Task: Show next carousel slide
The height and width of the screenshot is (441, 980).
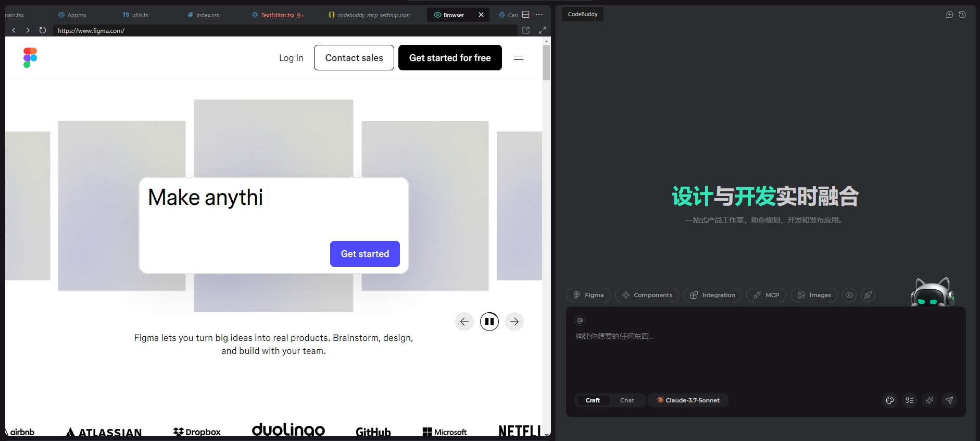Action: pos(514,322)
